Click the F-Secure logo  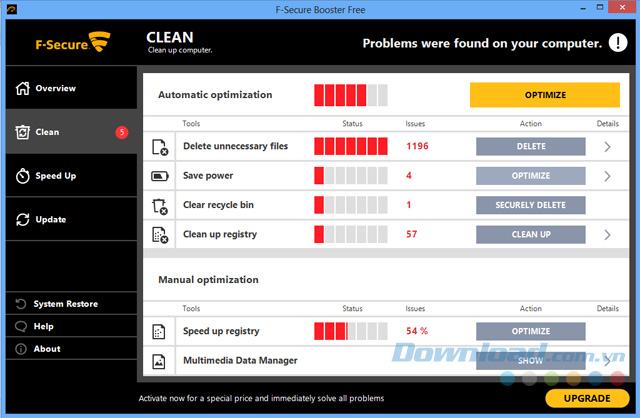coord(73,42)
